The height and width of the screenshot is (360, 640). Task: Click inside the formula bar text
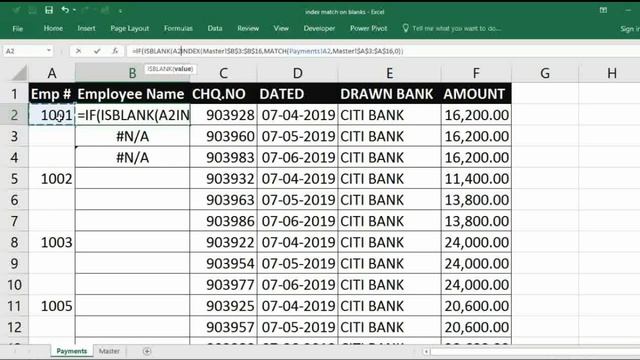click(x=267, y=51)
